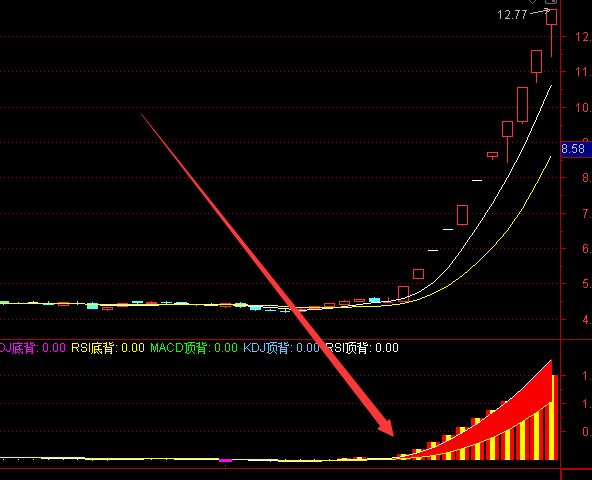
Task: Select the green MACD顶背: 0.00 label
Action: pyautogui.click(x=194, y=347)
